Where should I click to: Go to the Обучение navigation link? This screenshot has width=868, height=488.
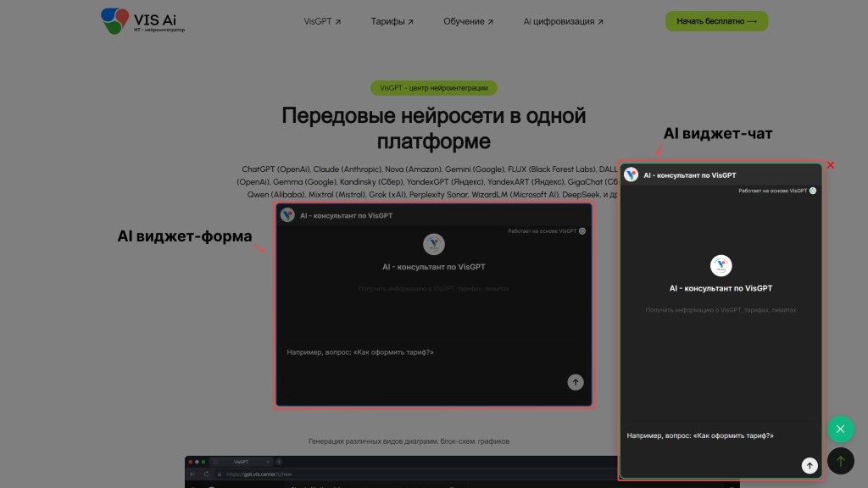[x=468, y=21]
